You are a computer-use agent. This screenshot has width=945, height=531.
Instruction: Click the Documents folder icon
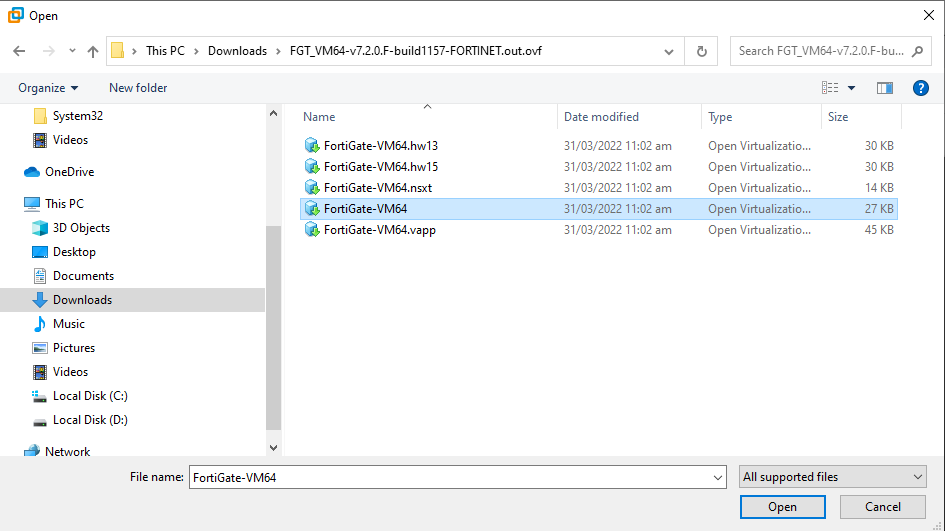tap(40, 276)
